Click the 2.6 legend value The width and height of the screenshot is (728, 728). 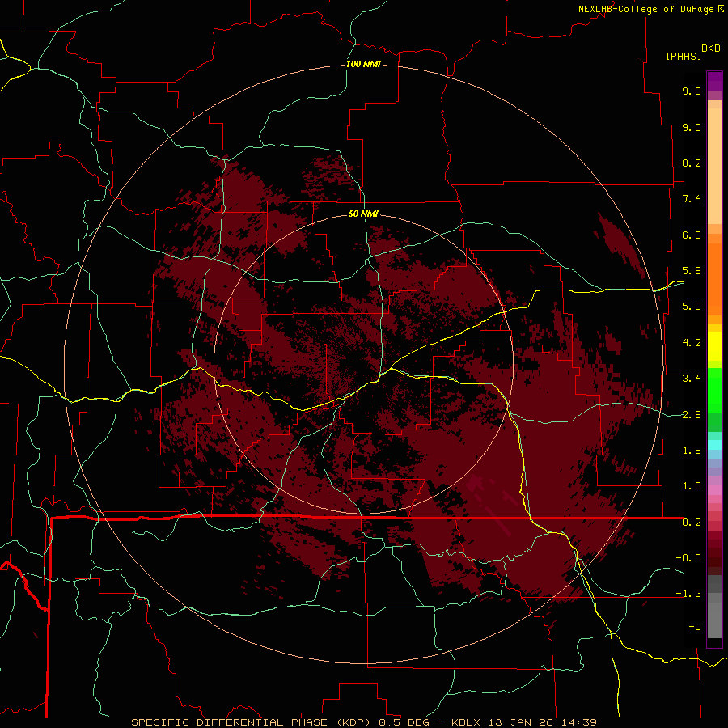click(692, 415)
